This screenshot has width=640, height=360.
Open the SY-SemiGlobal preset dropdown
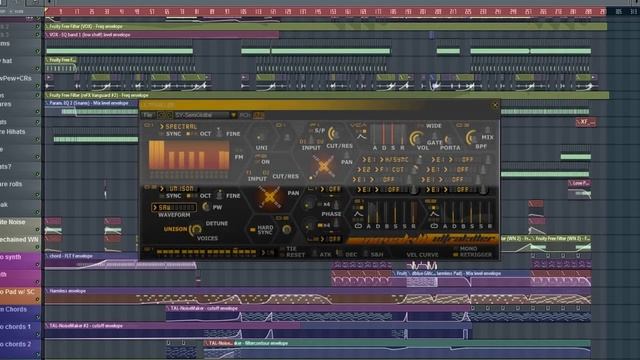coord(201,115)
